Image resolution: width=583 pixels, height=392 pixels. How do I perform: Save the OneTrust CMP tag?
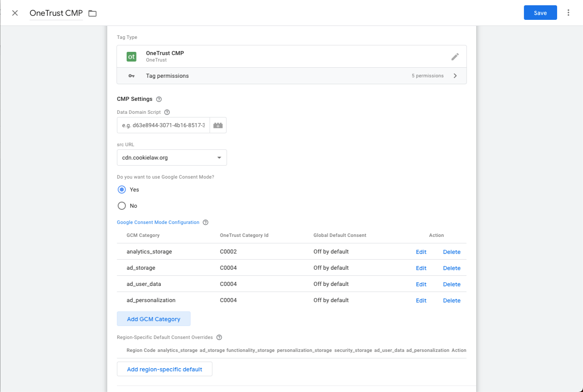coord(540,13)
